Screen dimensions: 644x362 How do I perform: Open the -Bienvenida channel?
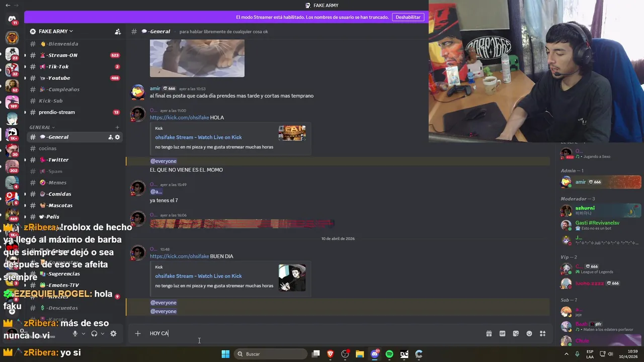pos(74,44)
